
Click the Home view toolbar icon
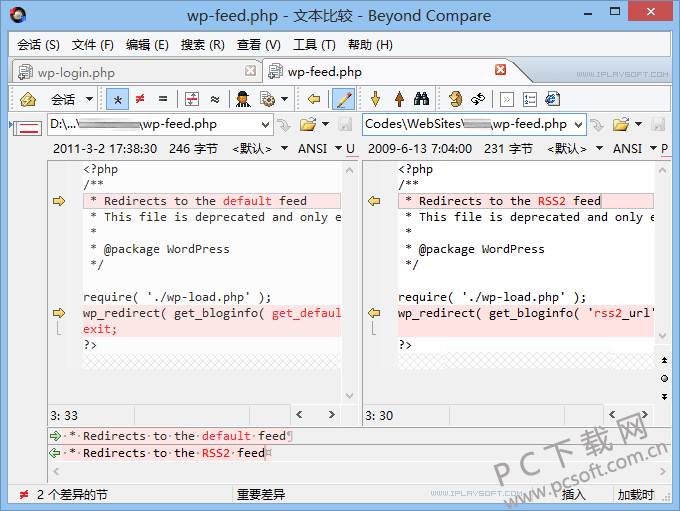tap(28, 99)
